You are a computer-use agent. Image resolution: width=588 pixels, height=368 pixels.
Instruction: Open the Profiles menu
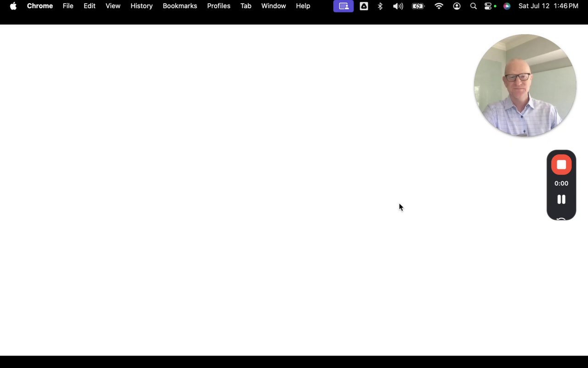tap(219, 6)
